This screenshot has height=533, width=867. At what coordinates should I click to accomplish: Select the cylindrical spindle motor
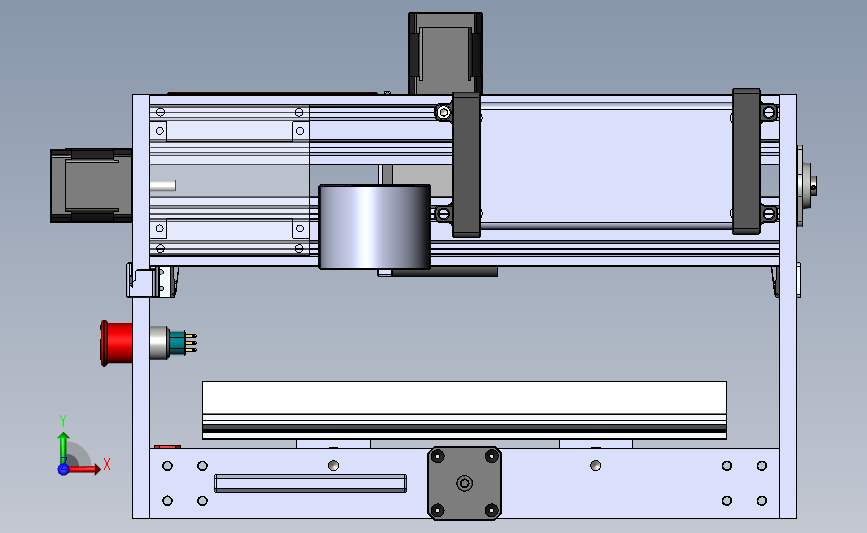(x=375, y=227)
